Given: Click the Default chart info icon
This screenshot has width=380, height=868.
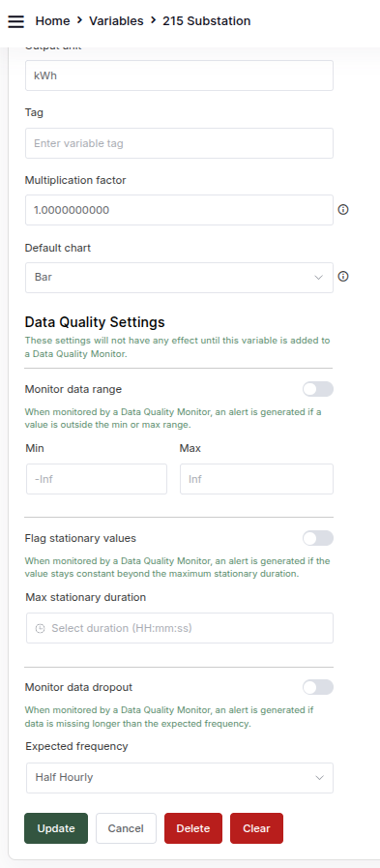Looking at the screenshot, I should [343, 277].
